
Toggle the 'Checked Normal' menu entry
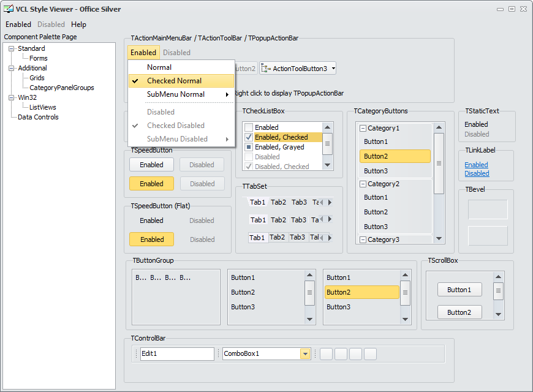pos(181,81)
